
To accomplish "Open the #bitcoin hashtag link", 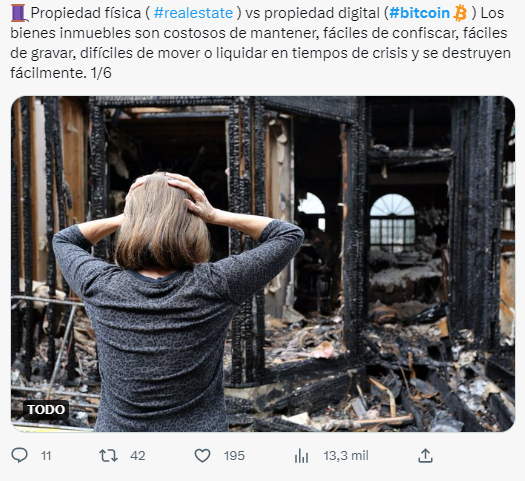I will point(420,13).
